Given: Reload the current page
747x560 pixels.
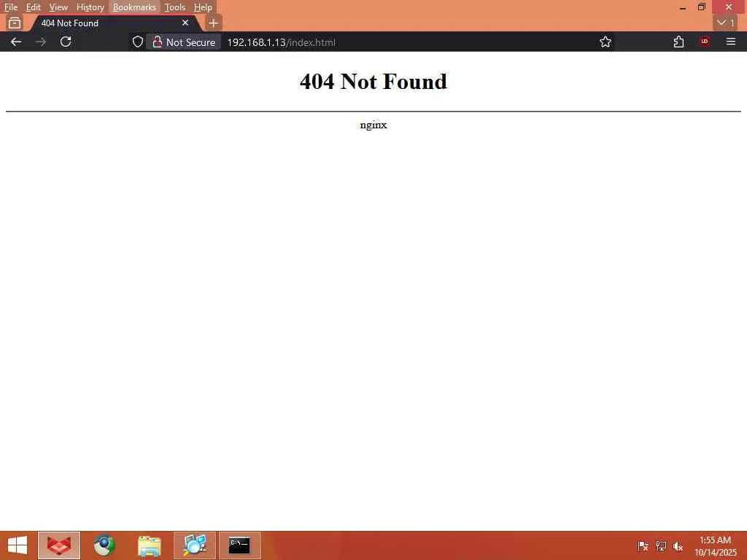Looking at the screenshot, I should (66, 42).
